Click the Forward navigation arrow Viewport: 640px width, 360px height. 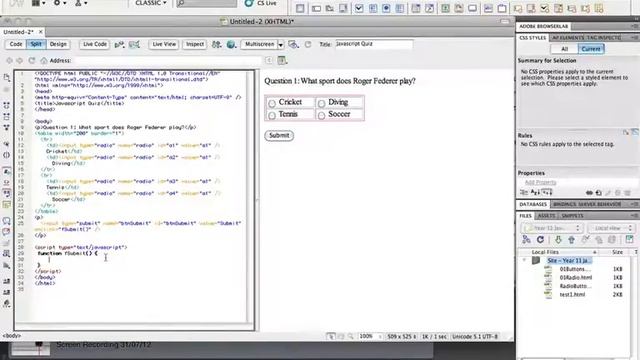click(20, 60)
